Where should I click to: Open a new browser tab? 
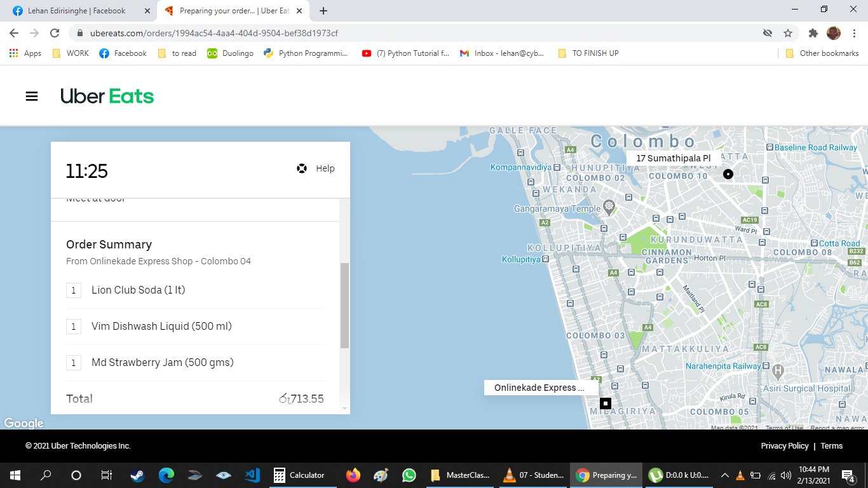point(323,11)
